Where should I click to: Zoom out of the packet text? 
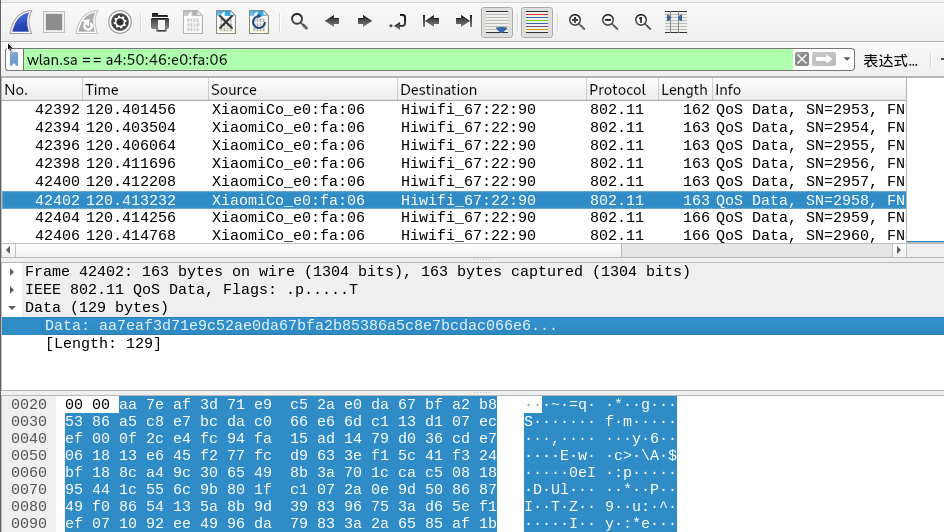pyautogui.click(x=610, y=22)
